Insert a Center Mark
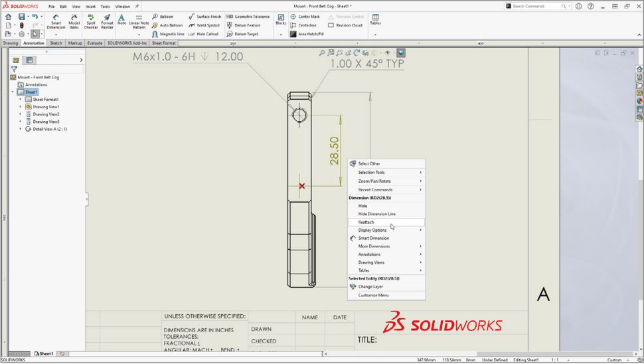Image resolution: width=644 pixels, height=364 pixels. coord(305,17)
